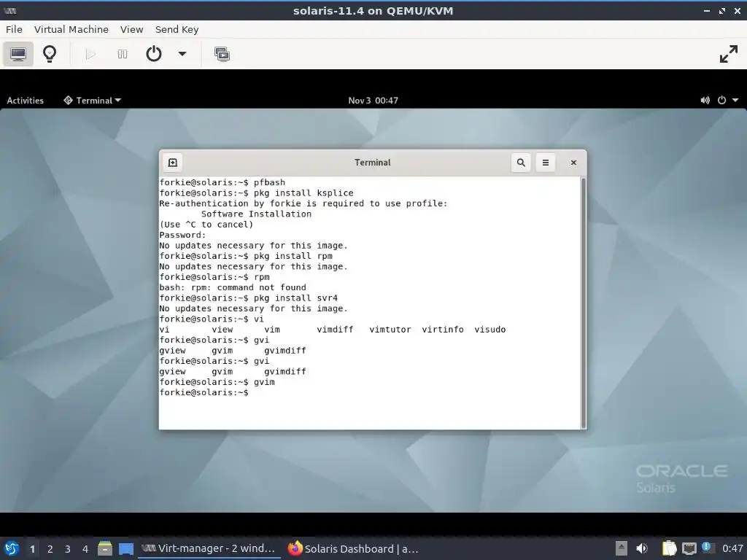The image size is (747, 560).
Task: Open GNOME Activities overview
Action: tap(26, 101)
